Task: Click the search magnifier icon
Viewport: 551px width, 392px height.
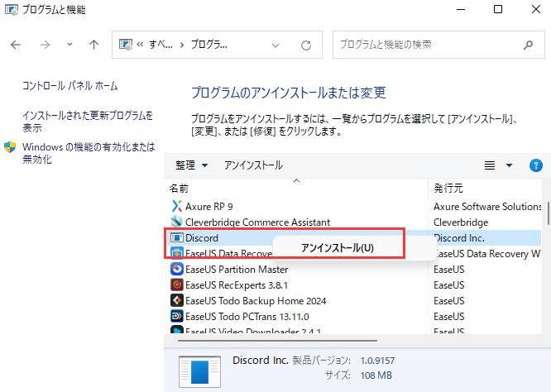Action: click(528, 45)
